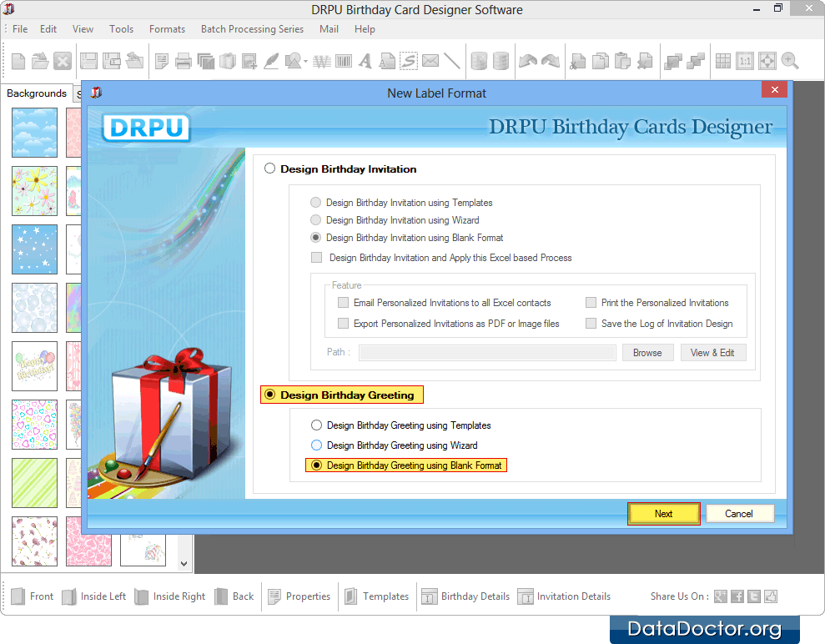Click the Inside Right card side button
This screenshot has width=825, height=644.
click(170, 596)
